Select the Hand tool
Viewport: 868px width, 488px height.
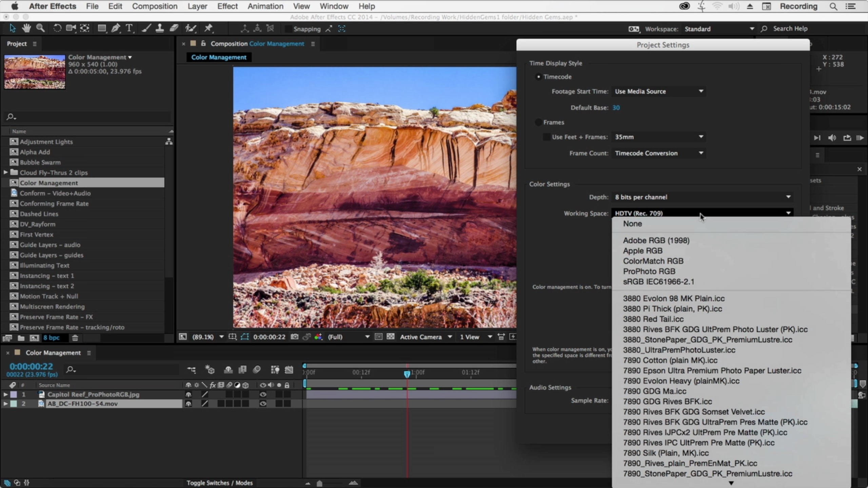point(26,28)
